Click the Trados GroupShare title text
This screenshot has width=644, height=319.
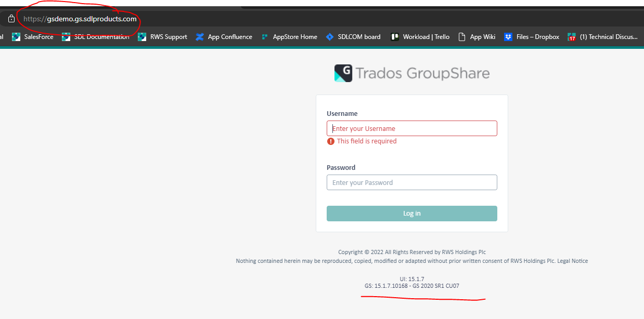pyautogui.click(x=422, y=73)
